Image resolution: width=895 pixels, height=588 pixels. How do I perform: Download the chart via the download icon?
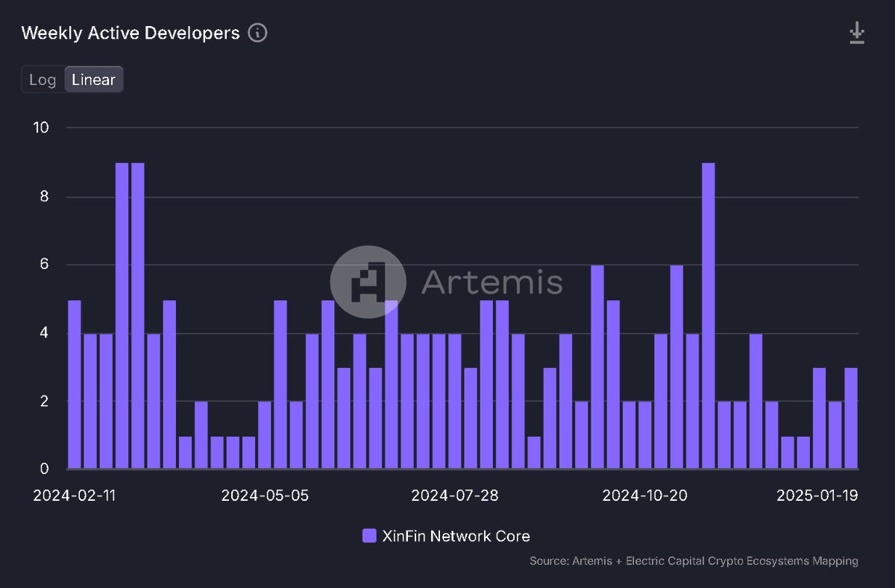[857, 34]
